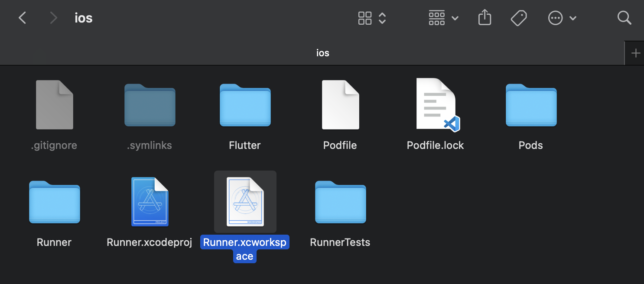
Task: Add a new Finder tab
Action: [x=636, y=53]
